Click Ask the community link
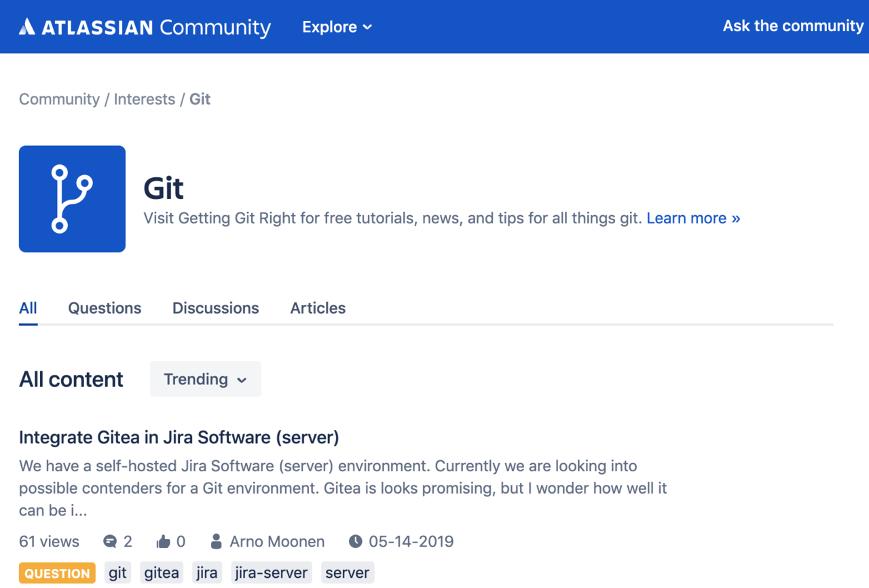 point(793,26)
